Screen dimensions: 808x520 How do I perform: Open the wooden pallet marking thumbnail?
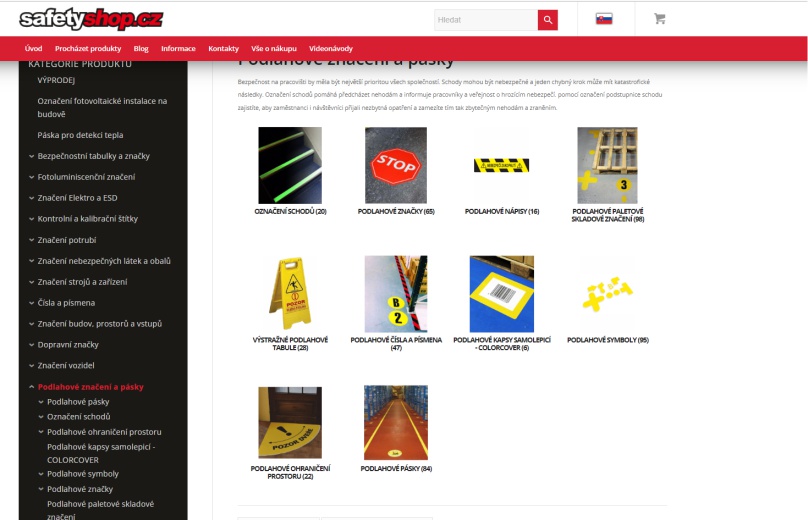[608, 165]
